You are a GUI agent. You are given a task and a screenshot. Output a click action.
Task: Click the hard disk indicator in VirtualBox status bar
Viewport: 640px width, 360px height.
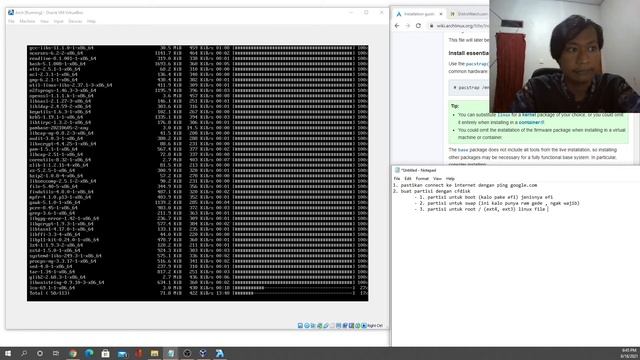(300, 326)
